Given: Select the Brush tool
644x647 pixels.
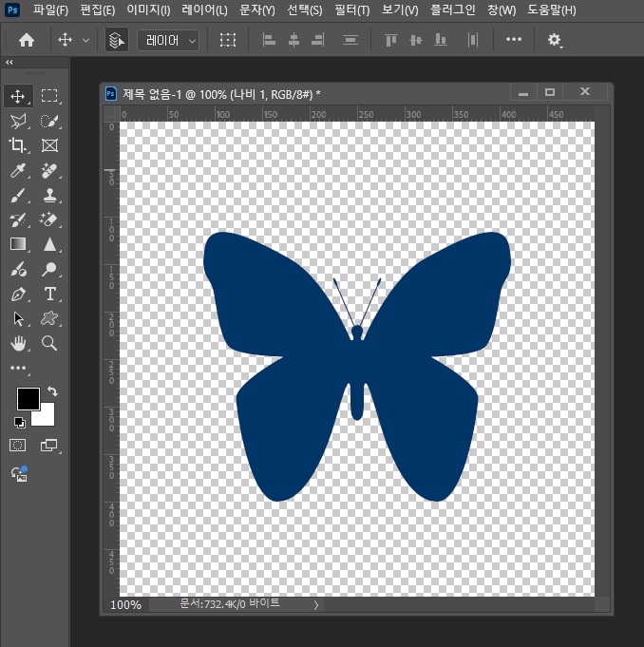Looking at the screenshot, I should click(18, 195).
